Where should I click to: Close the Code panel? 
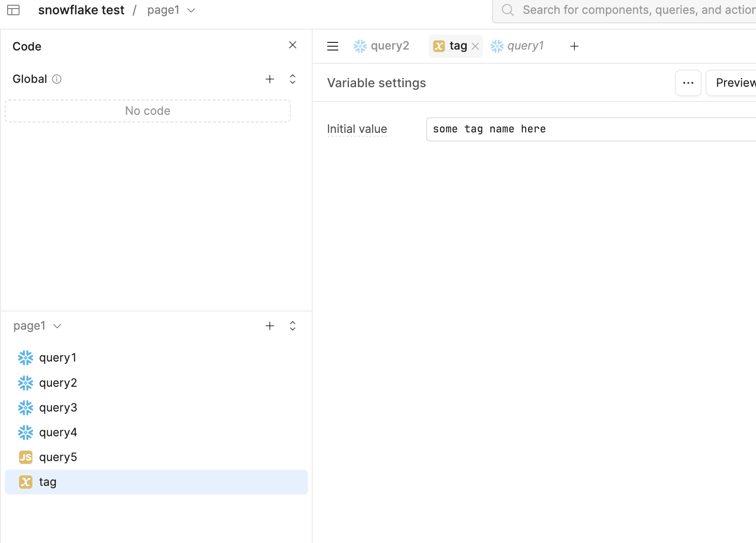tap(293, 45)
